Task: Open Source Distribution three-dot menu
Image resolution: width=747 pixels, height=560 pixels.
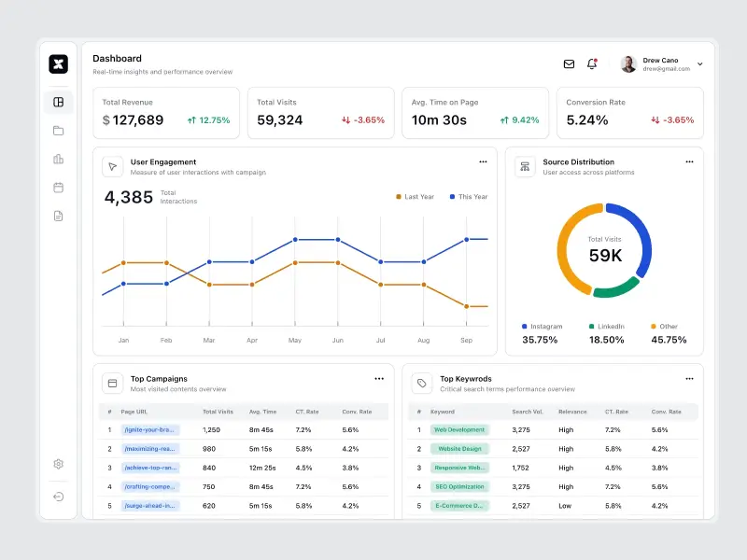Action: [x=689, y=162]
